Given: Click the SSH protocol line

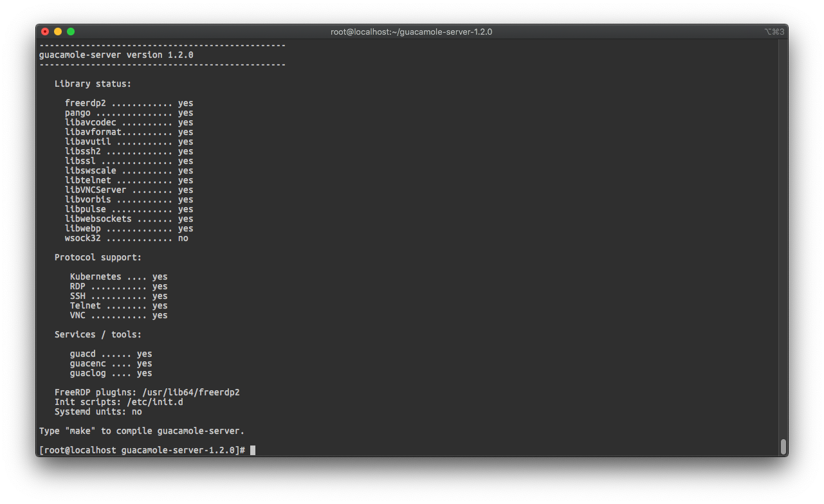Looking at the screenshot, I should click(118, 296).
